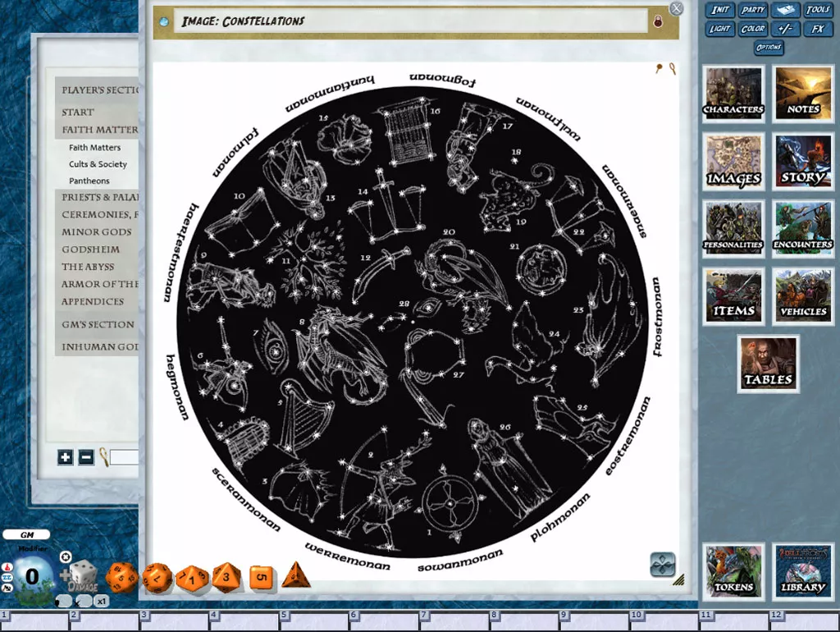This screenshot has height=632, width=840.
Task: Click the image pan control at bottom-right corner
Action: (663, 565)
